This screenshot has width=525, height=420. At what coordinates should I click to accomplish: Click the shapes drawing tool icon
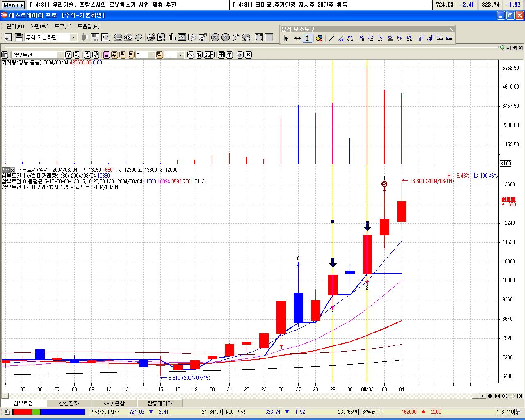(319, 39)
